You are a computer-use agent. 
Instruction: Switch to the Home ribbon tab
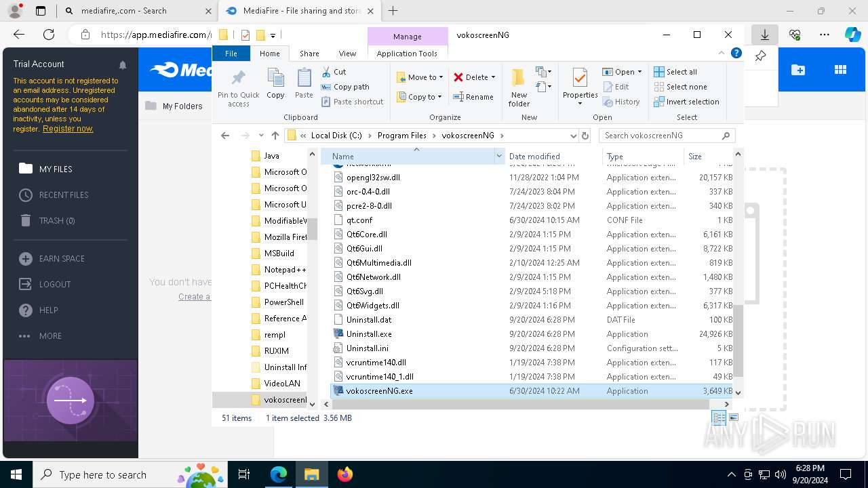pos(269,54)
